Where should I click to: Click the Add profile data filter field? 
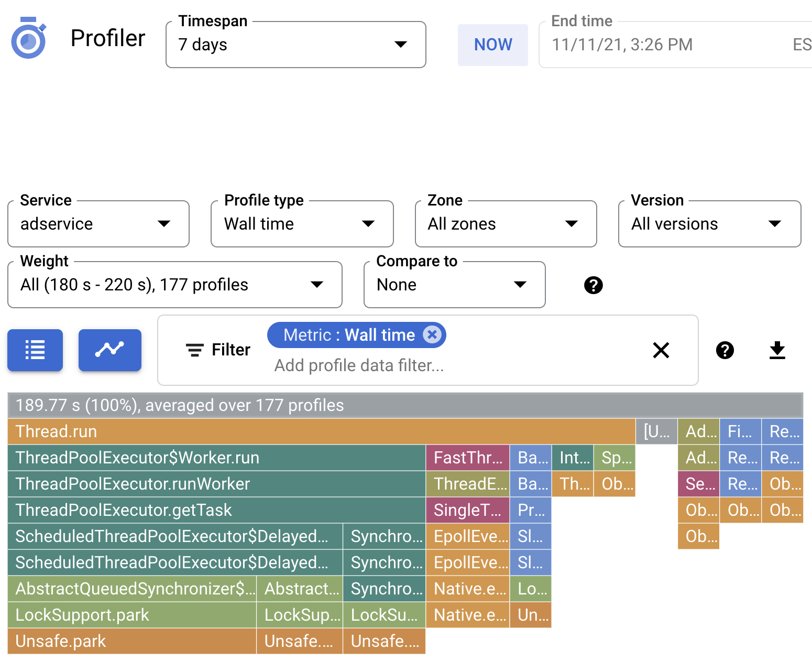[x=358, y=365]
